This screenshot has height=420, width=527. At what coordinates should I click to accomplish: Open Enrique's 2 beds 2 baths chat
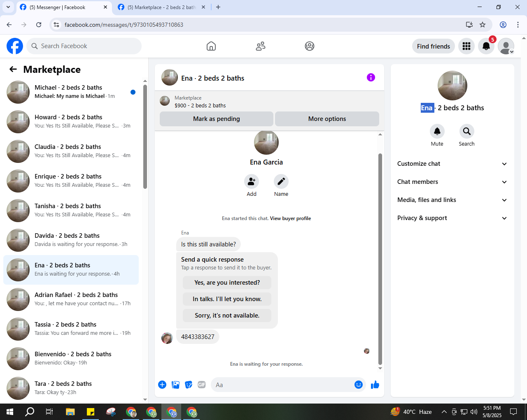point(71,181)
